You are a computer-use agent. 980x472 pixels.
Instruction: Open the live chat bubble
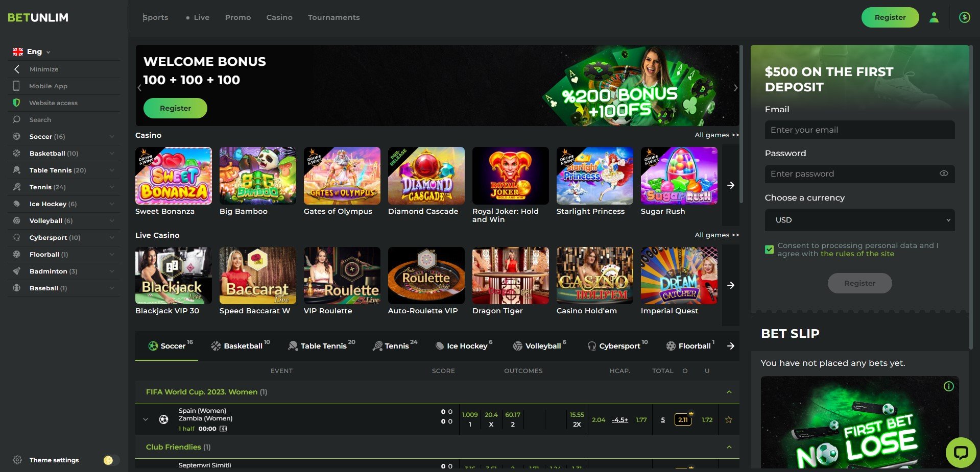click(x=961, y=452)
